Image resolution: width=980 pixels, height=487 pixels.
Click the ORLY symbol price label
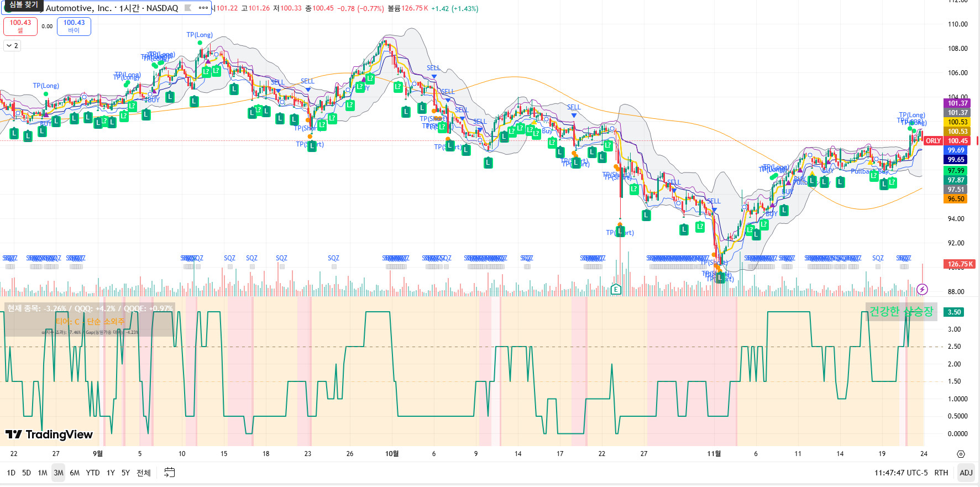click(933, 141)
